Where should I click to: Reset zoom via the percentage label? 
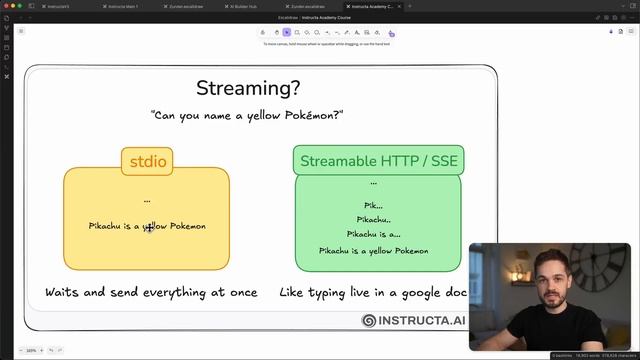tap(31, 350)
